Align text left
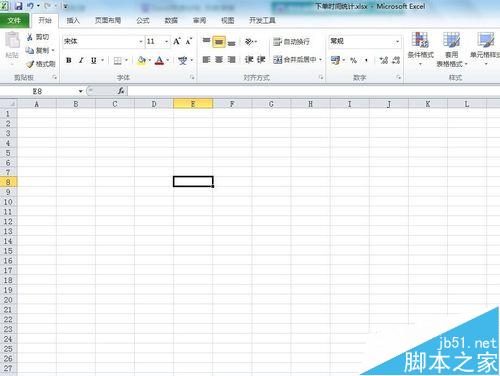Screen dimensions: 500x376 [x=206, y=60]
